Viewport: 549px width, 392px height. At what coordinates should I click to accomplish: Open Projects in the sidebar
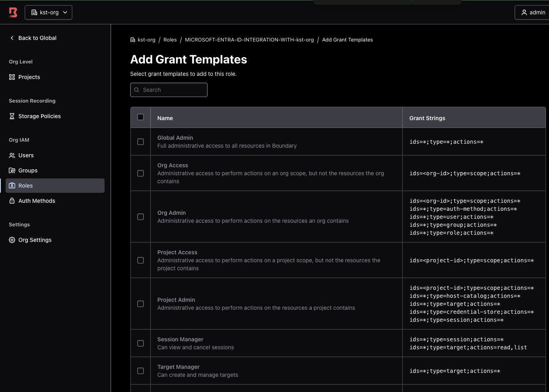(55, 77)
